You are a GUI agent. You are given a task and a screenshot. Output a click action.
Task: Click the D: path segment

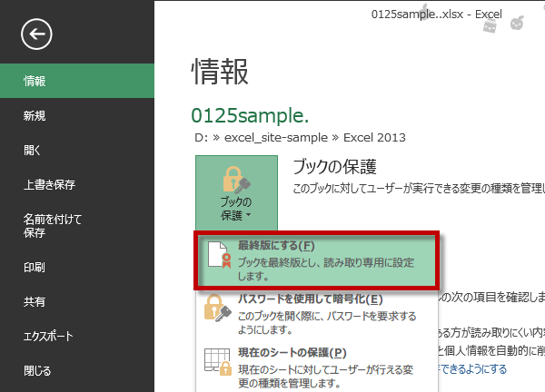(202, 138)
